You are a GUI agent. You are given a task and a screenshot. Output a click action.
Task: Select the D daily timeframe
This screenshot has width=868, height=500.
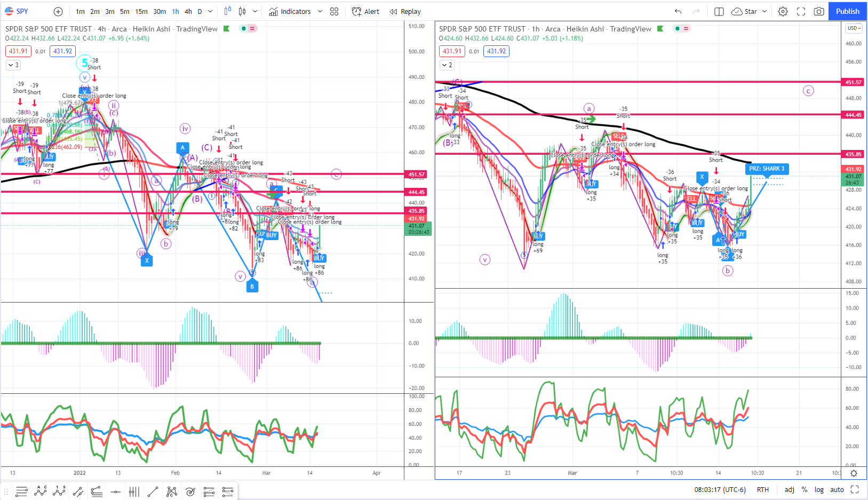tap(200, 11)
